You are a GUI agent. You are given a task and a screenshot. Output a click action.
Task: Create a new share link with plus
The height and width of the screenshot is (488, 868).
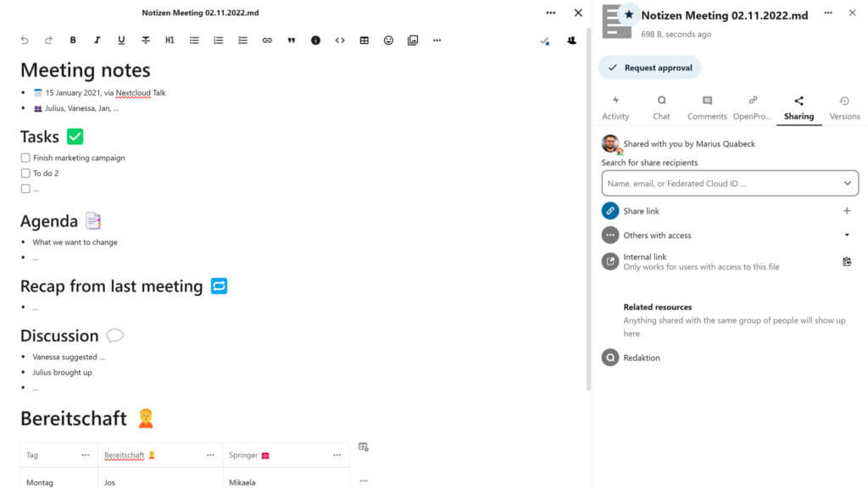[x=847, y=211]
